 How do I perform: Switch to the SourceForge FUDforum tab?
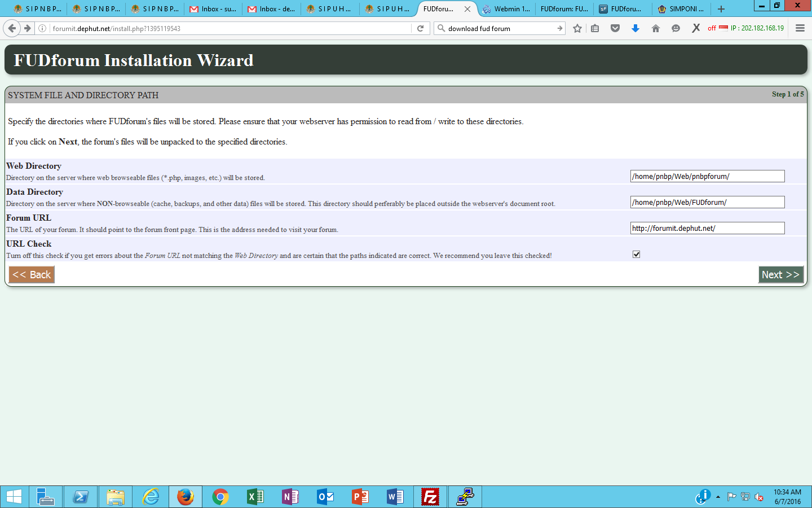[624, 9]
